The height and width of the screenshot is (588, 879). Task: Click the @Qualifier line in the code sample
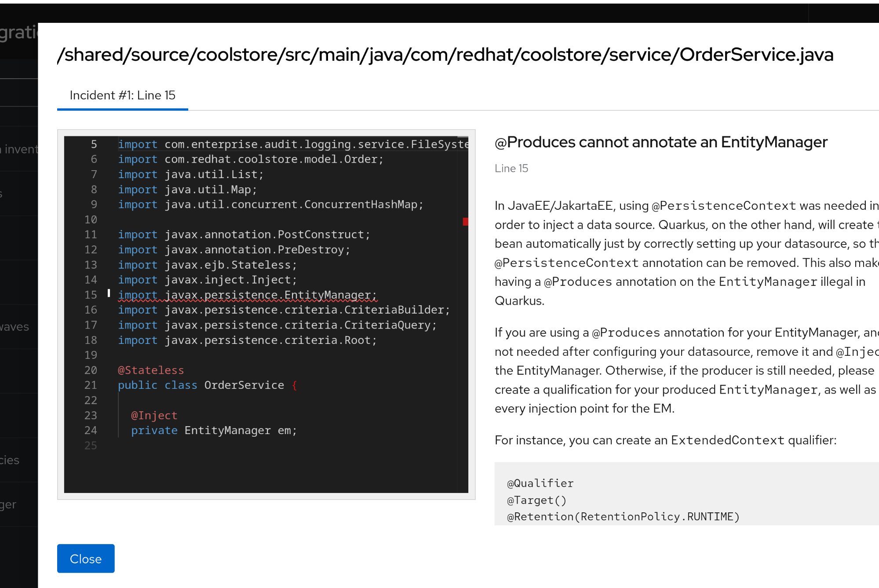(540, 483)
